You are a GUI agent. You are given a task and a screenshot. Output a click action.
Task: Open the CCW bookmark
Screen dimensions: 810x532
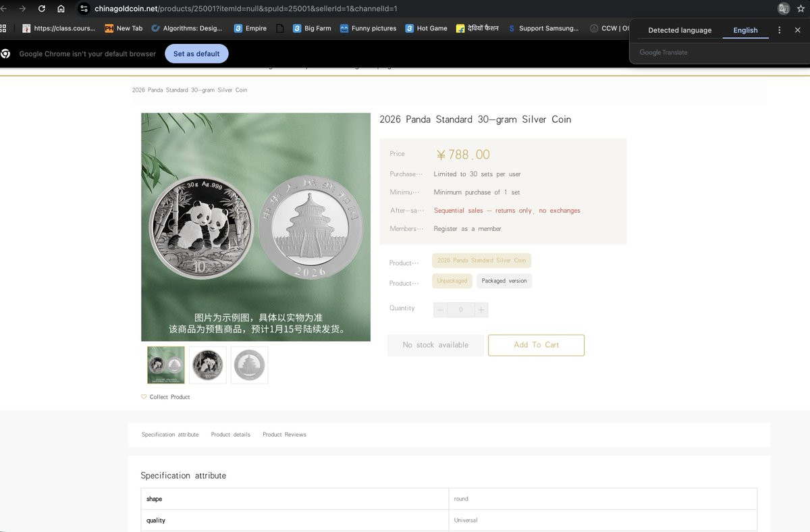click(x=609, y=28)
